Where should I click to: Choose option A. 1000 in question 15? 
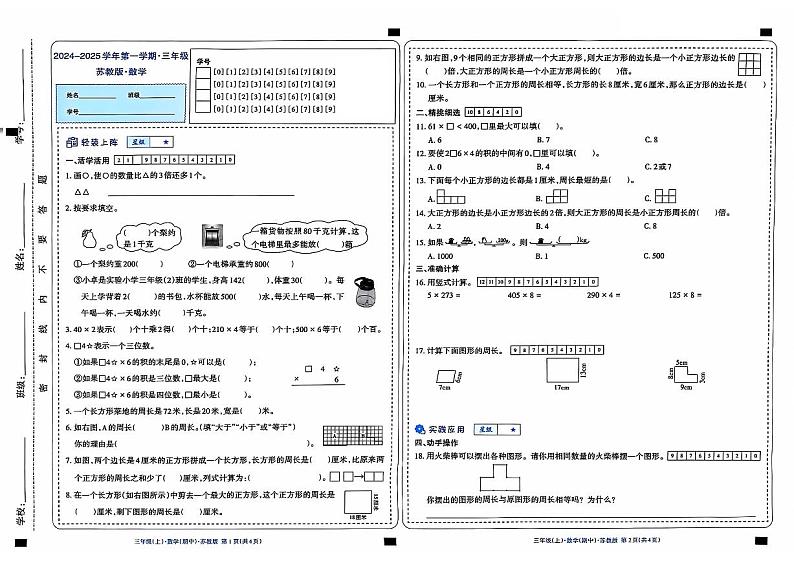pos(441,256)
